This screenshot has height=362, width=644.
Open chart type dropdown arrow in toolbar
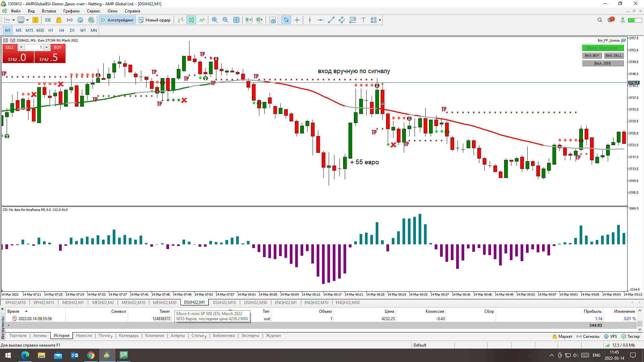pyautogui.click(x=13, y=20)
